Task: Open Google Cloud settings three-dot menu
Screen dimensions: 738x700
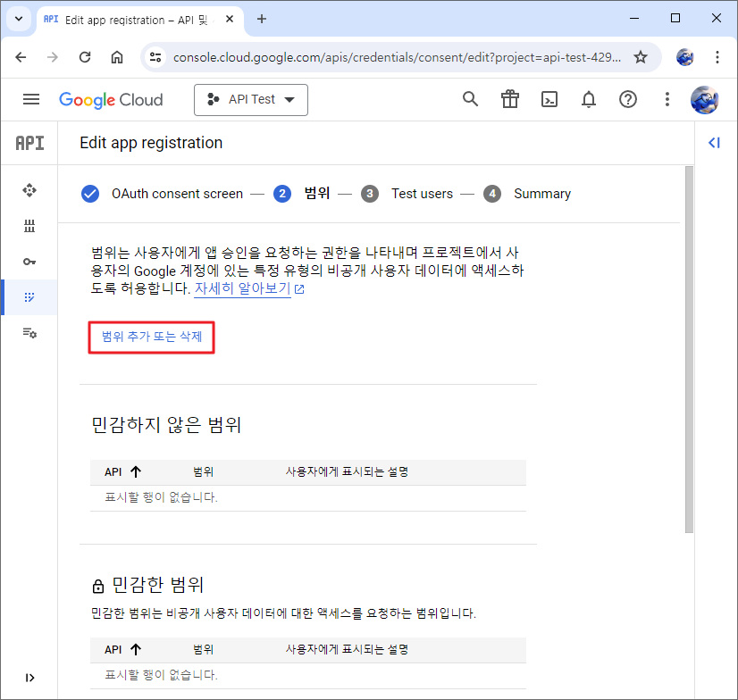Action: (667, 99)
